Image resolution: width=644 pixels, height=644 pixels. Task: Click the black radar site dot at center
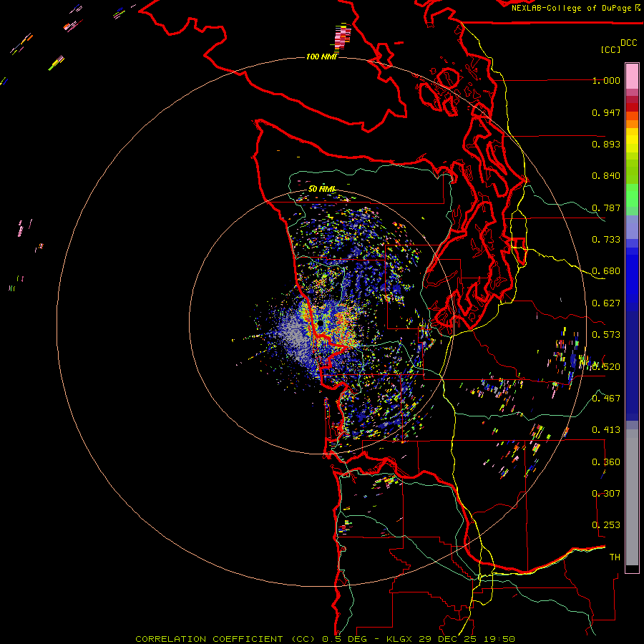coord(320,323)
